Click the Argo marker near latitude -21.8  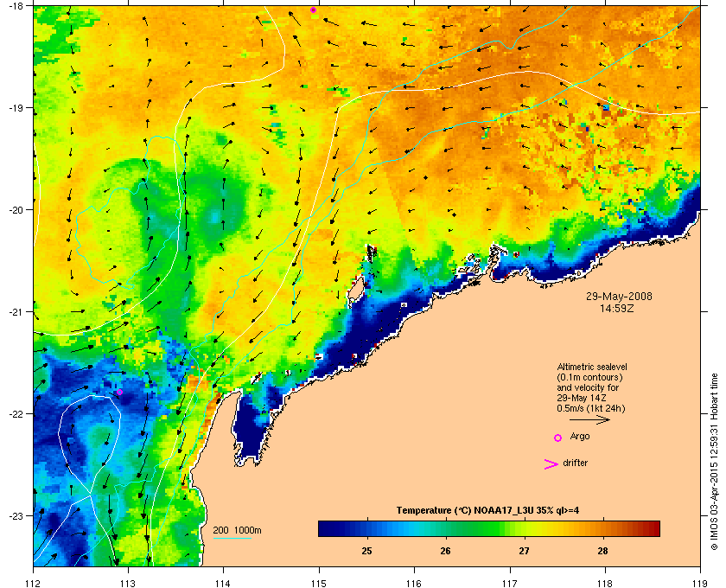point(119,392)
